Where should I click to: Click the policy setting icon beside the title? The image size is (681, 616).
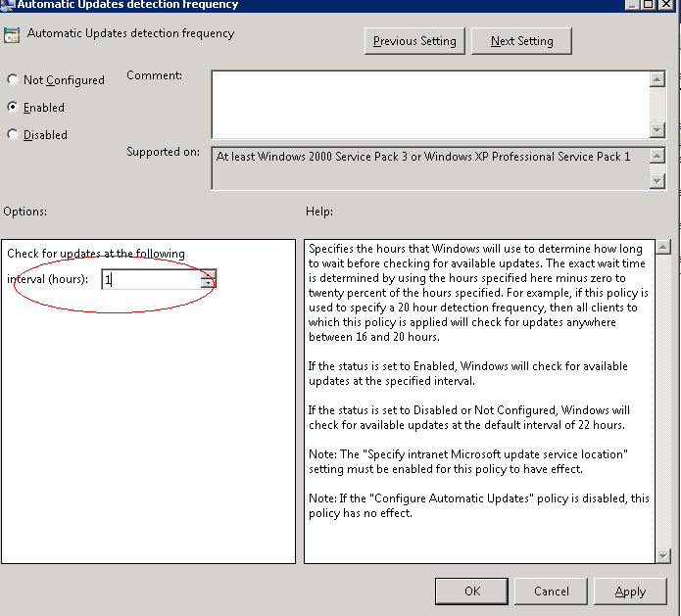[12, 35]
